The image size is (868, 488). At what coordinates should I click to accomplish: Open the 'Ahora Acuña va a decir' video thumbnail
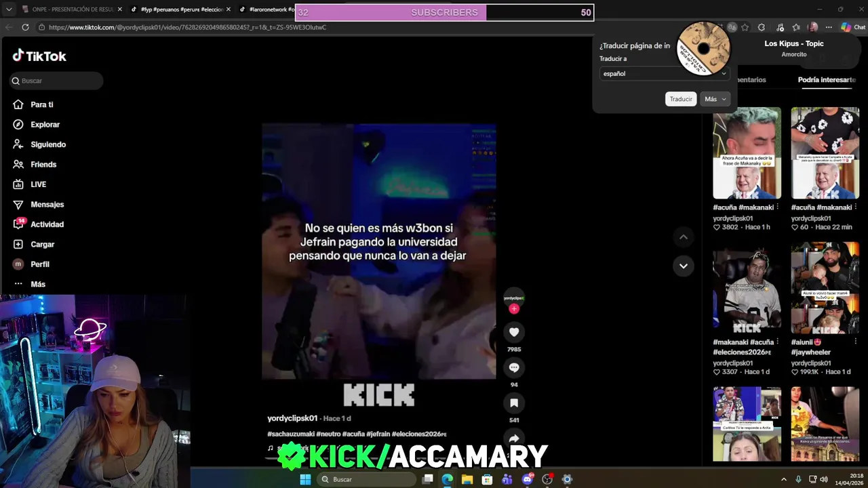point(747,152)
